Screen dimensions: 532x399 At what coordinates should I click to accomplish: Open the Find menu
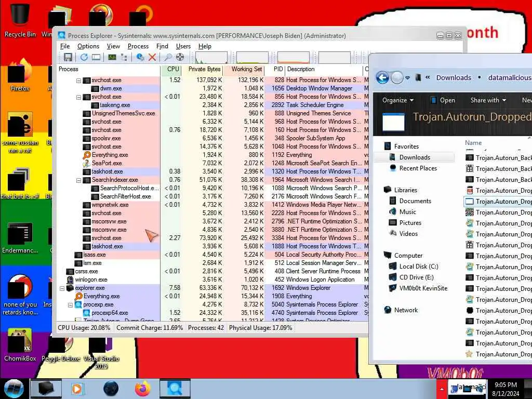tap(162, 46)
